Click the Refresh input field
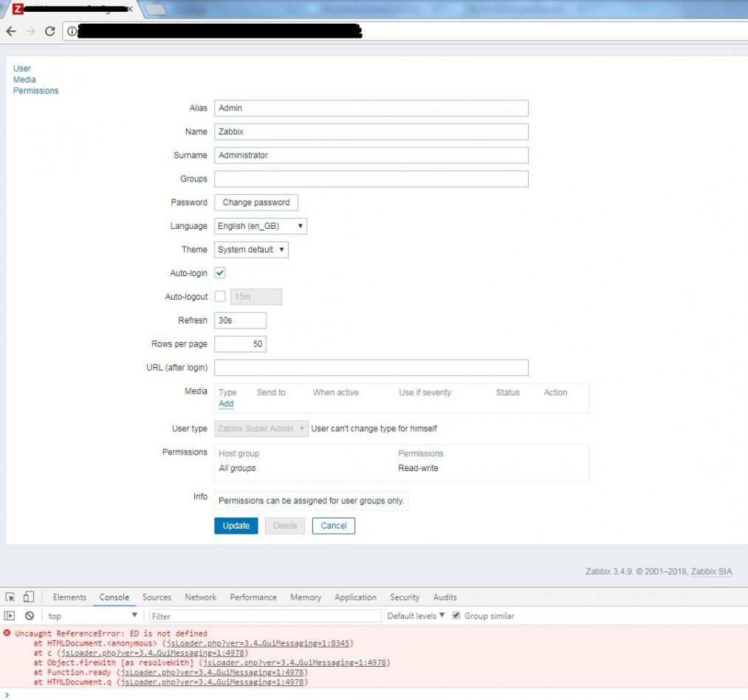Screen dimensions: 748x700 click(240, 320)
